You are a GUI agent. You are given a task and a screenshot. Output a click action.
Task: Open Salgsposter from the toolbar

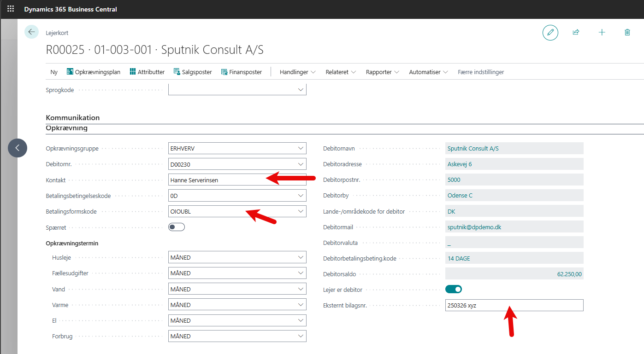pos(193,72)
